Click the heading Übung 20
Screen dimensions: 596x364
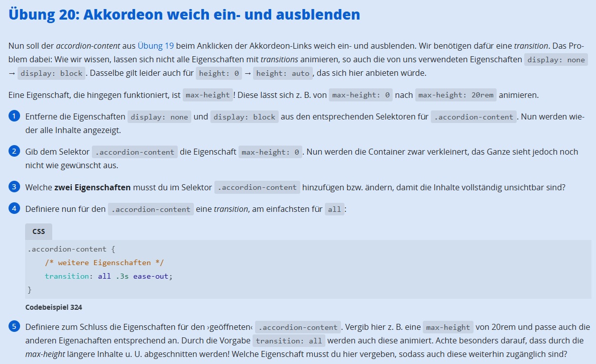[184, 15]
